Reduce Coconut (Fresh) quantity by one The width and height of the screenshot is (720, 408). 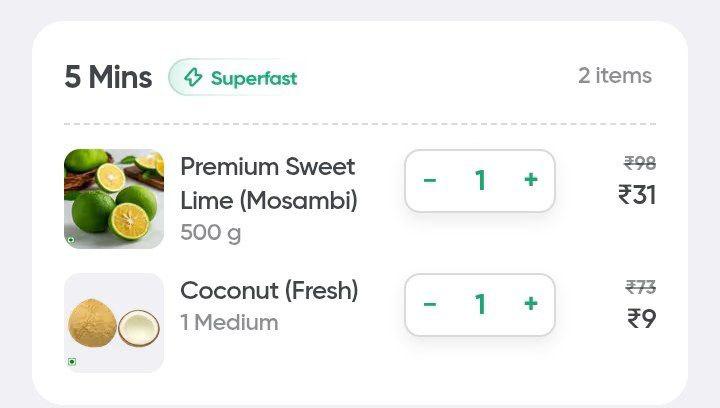(430, 304)
